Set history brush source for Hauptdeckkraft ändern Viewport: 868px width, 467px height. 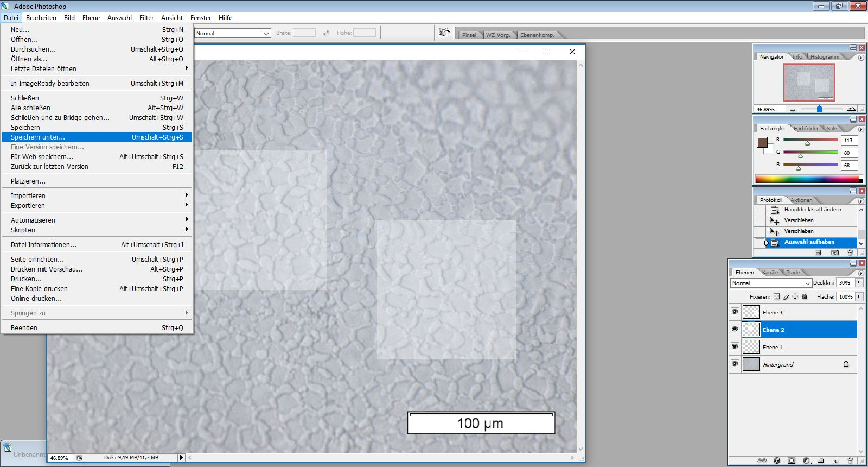point(760,210)
